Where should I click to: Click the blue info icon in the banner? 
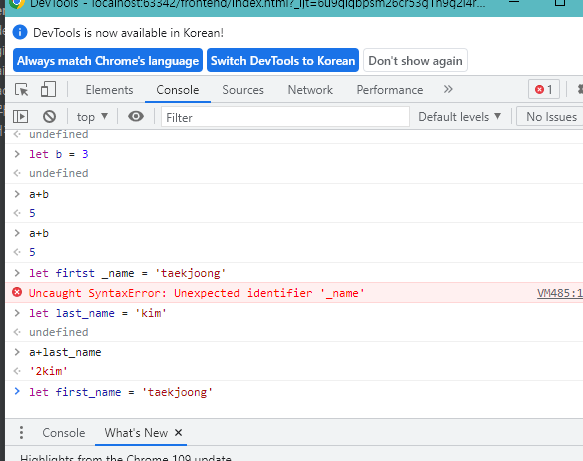pyautogui.click(x=20, y=32)
